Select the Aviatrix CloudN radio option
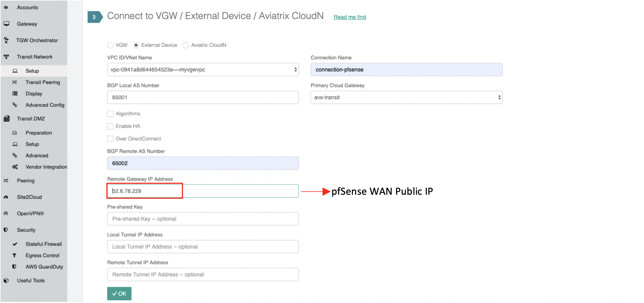 (x=186, y=45)
